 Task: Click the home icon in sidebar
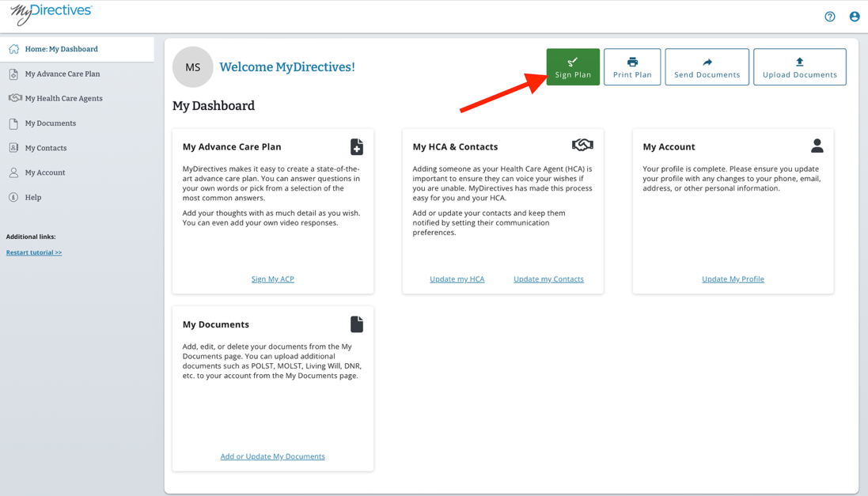[13, 49]
